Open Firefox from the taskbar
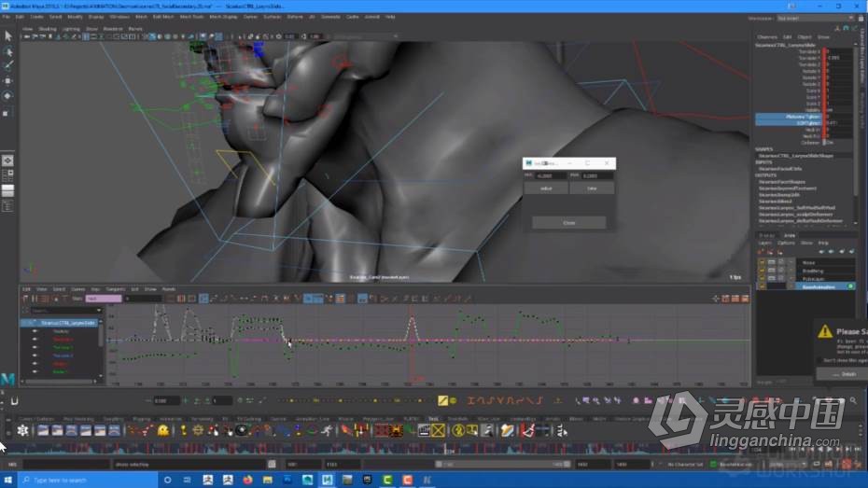 pyautogui.click(x=247, y=480)
